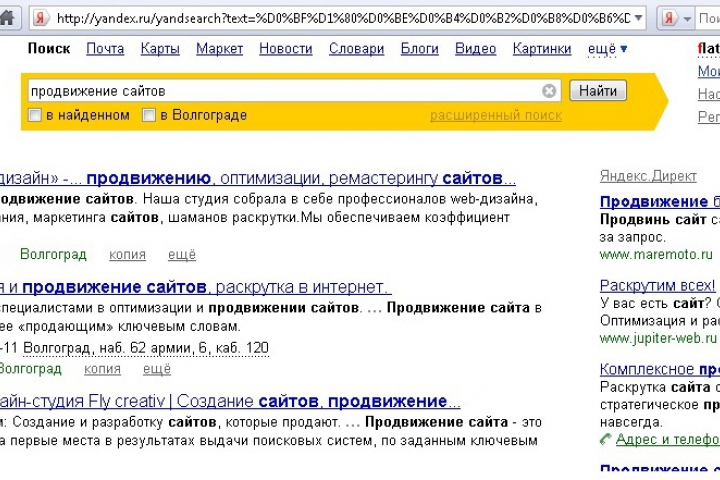Open the 'Раскрутим всех!' ad
Screen dimensions: 720x480
658,286
